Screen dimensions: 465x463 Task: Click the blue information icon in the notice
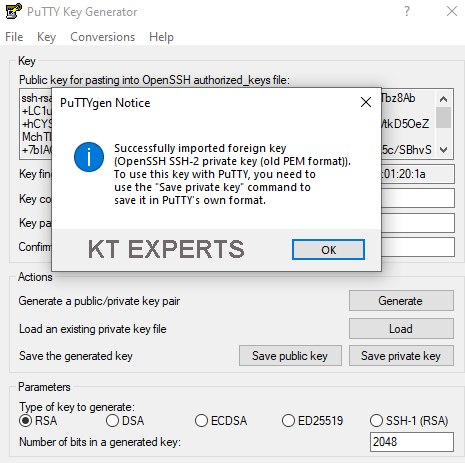[89, 157]
